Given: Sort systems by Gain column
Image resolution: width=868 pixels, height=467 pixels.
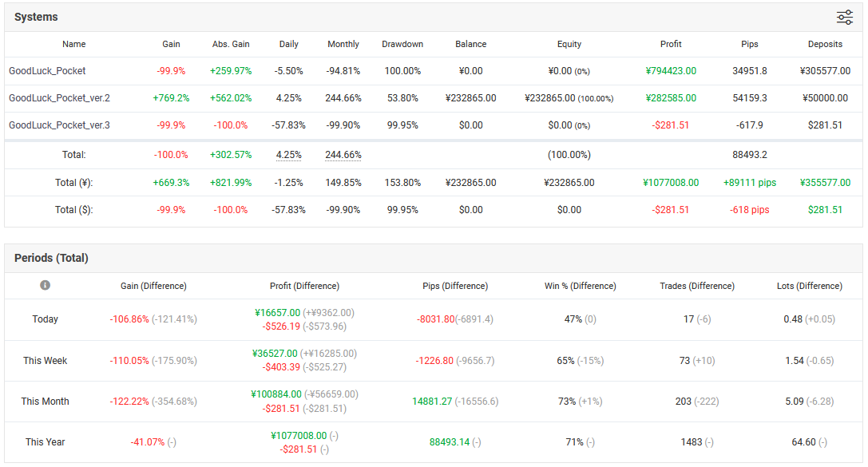Looking at the screenshot, I should (x=171, y=44).
